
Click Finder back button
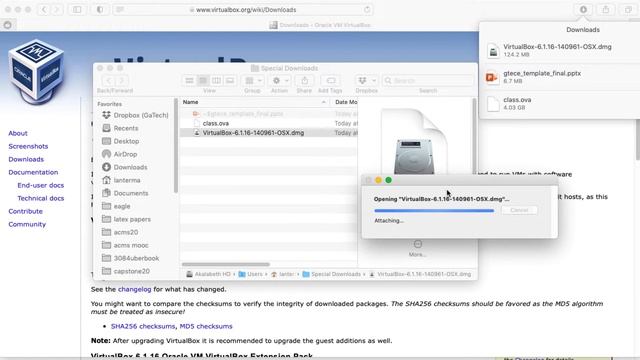point(108,80)
